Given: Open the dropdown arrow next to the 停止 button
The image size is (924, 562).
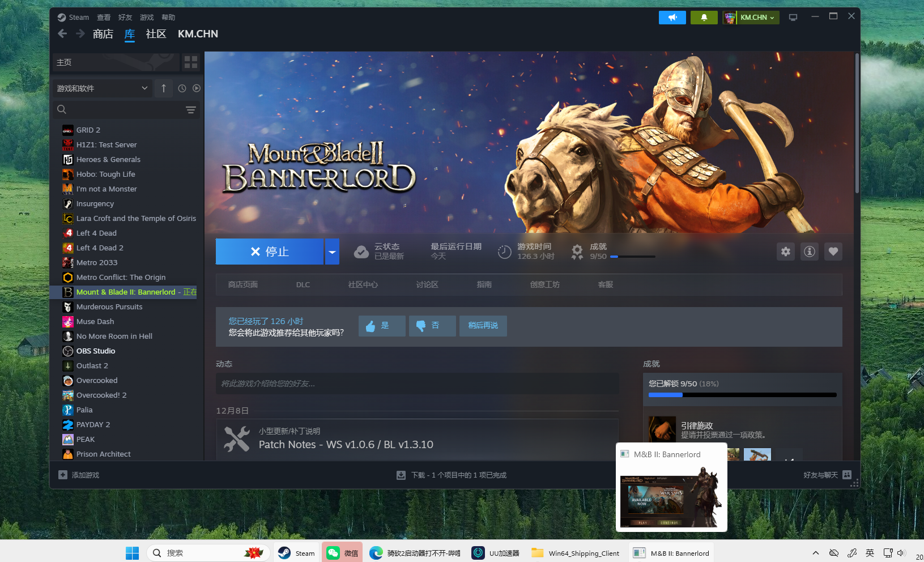Looking at the screenshot, I should point(332,252).
